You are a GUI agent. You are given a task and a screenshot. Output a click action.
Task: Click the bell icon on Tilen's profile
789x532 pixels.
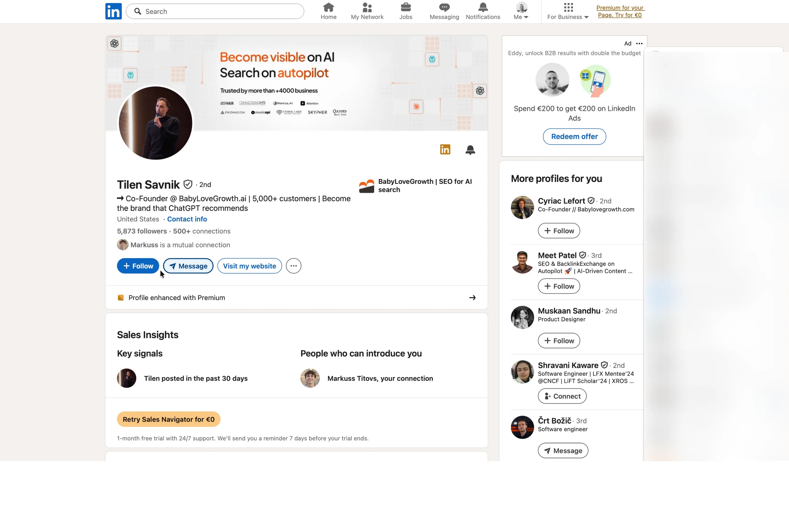[x=470, y=150]
